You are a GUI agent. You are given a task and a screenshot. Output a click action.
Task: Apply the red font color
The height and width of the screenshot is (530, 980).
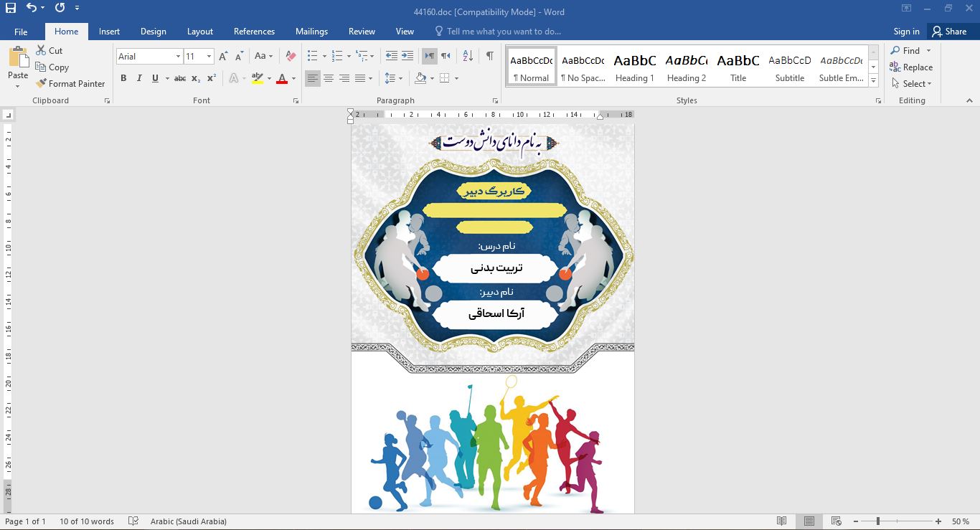(x=282, y=78)
